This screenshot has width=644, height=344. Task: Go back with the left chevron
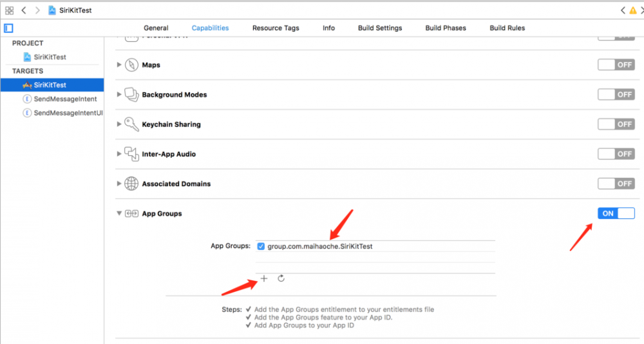(24, 10)
